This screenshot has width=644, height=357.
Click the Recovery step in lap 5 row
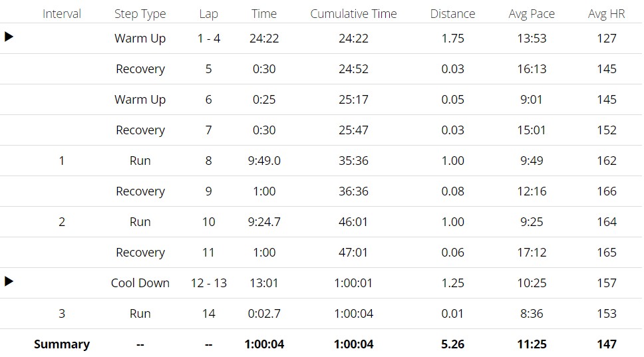click(140, 69)
